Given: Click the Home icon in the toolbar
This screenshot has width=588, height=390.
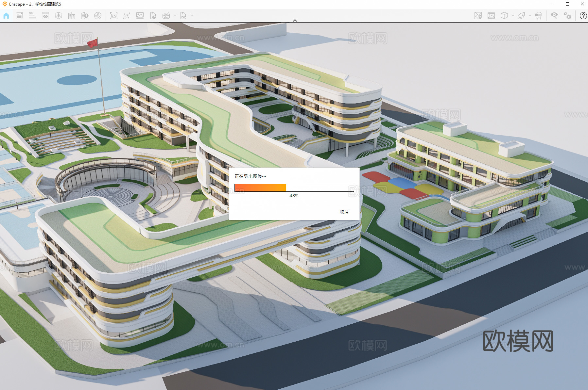Looking at the screenshot, I should 6,16.
